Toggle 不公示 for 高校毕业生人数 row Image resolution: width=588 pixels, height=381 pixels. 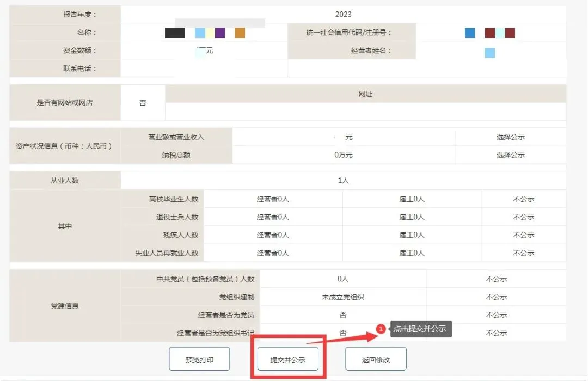coord(523,199)
